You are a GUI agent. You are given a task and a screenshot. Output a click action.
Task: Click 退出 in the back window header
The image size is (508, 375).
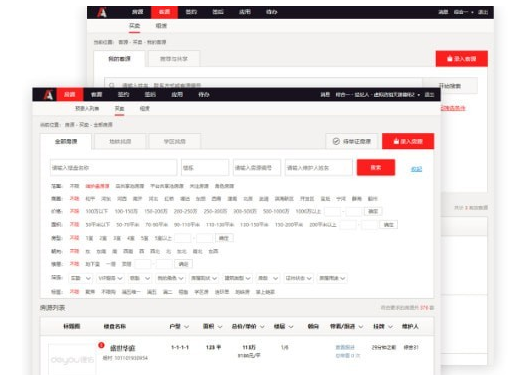pos(483,12)
